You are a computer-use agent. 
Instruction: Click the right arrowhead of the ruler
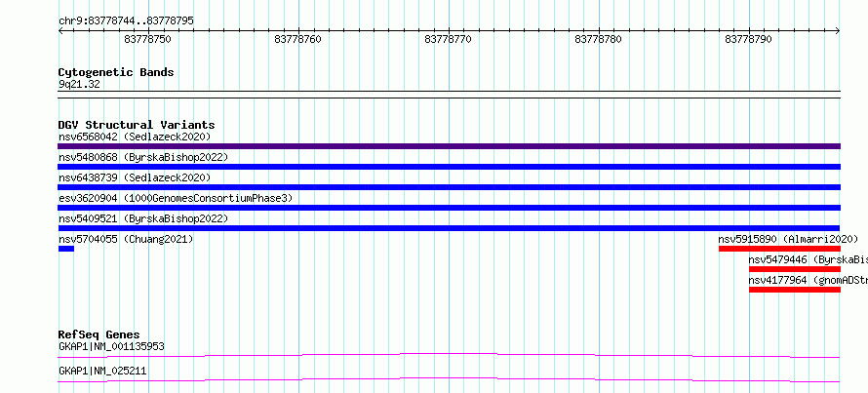[x=838, y=31]
